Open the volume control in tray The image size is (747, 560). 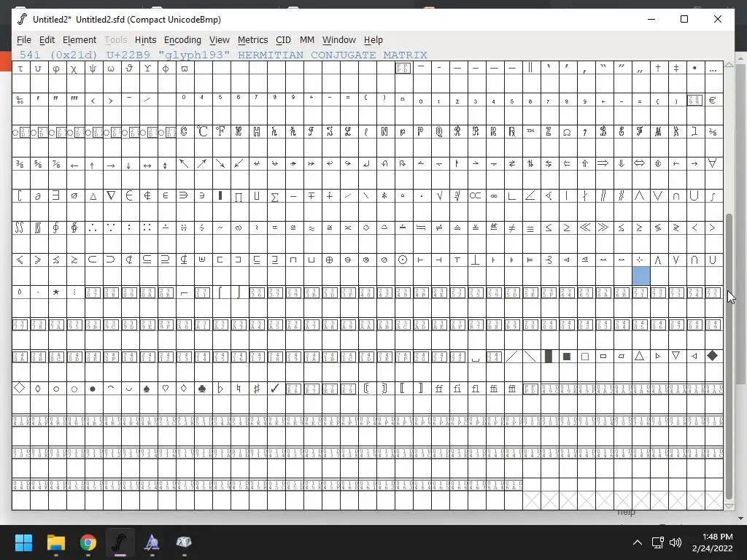pyautogui.click(x=675, y=542)
